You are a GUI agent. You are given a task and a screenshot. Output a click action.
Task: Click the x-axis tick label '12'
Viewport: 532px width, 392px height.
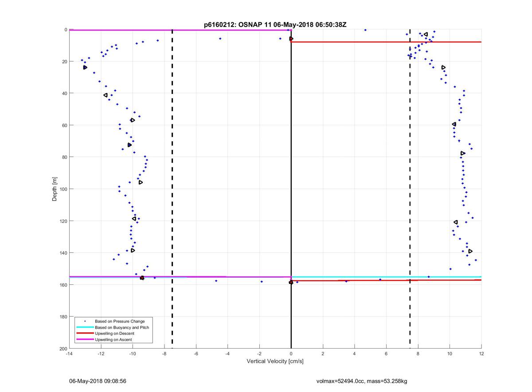coord(481,353)
